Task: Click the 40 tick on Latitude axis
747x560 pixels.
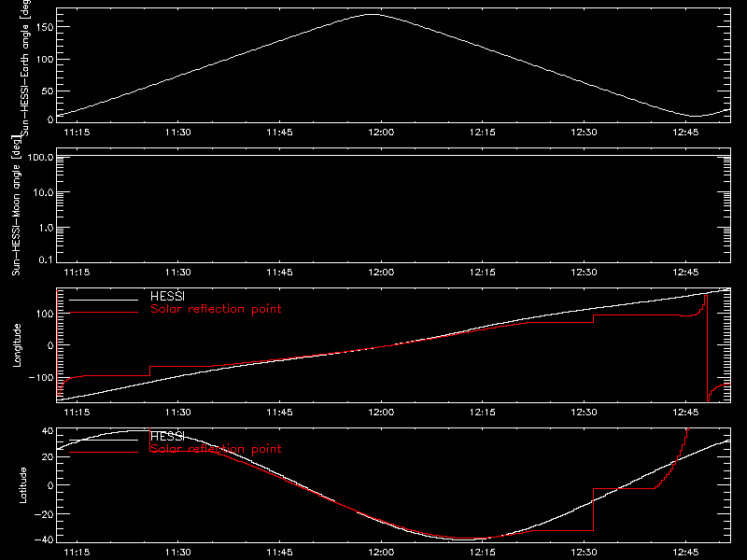Action: [48, 431]
